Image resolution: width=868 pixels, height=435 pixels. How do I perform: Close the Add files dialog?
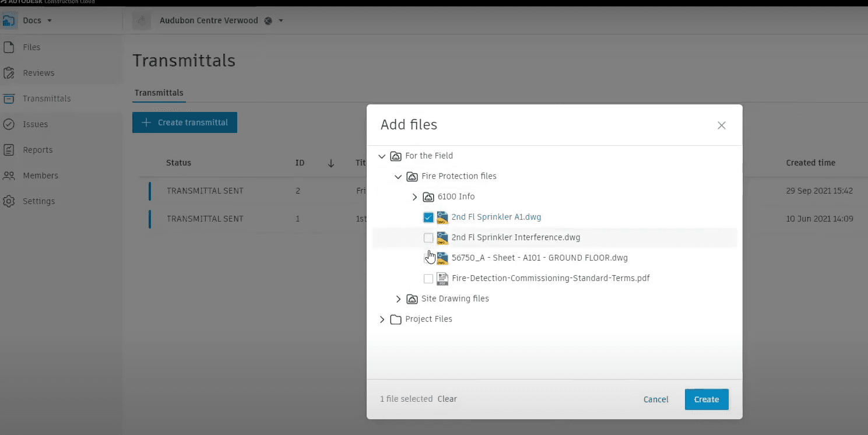[721, 125]
